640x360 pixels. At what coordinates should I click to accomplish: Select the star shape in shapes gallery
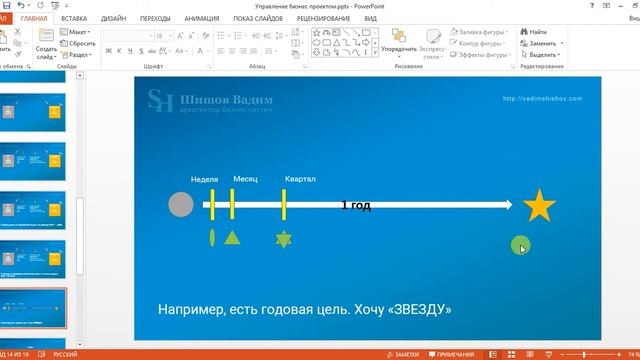coord(316,33)
